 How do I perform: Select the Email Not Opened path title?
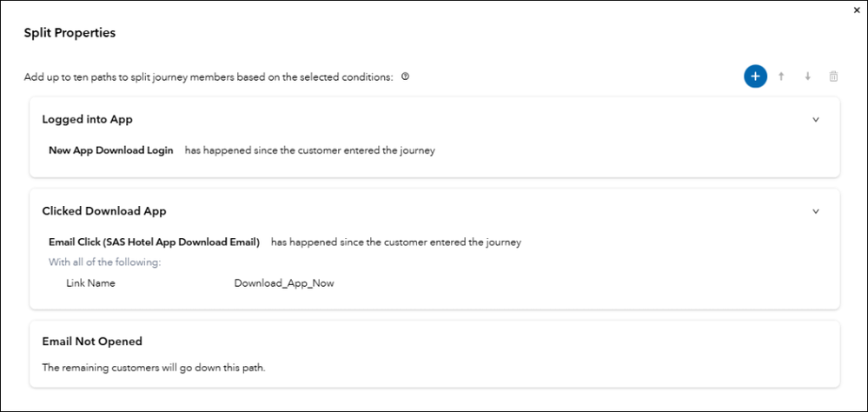point(92,342)
